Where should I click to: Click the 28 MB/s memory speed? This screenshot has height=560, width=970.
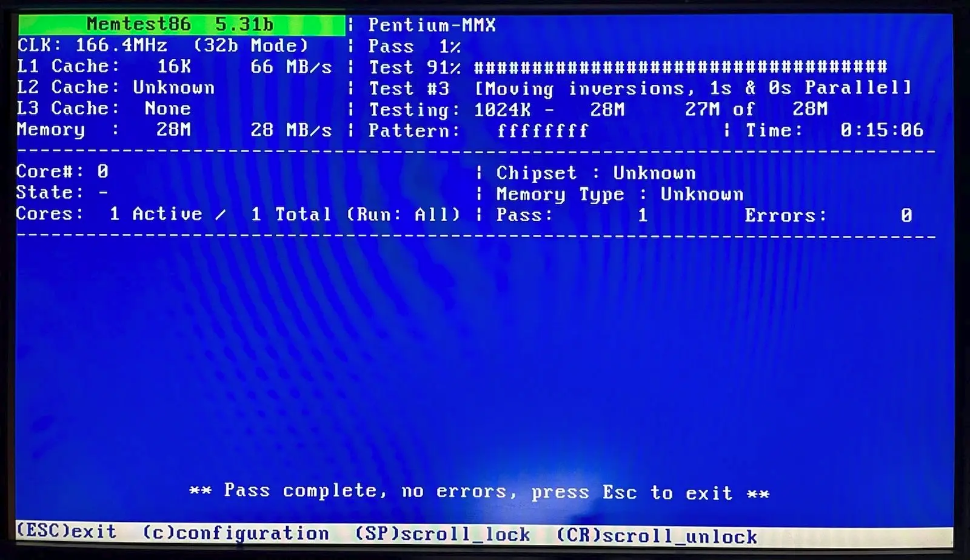click(x=291, y=130)
